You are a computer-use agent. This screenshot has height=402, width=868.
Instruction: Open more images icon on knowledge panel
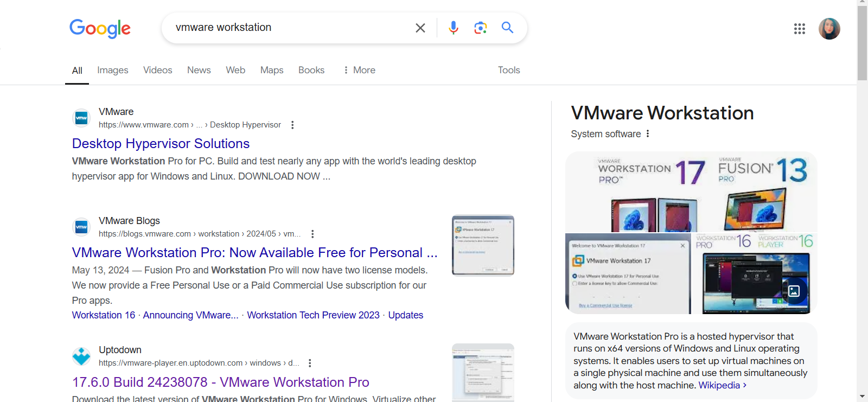click(x=794, y=291)
